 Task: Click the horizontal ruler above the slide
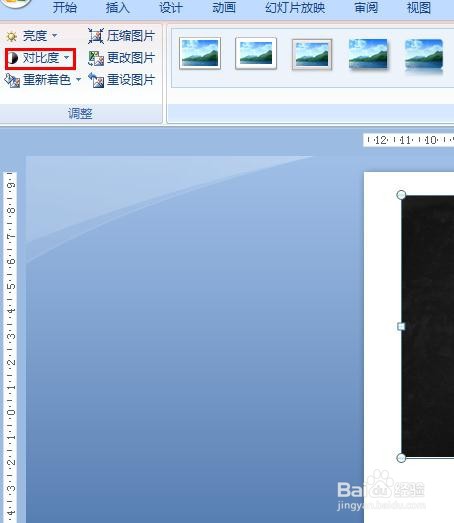pos(408,140)
